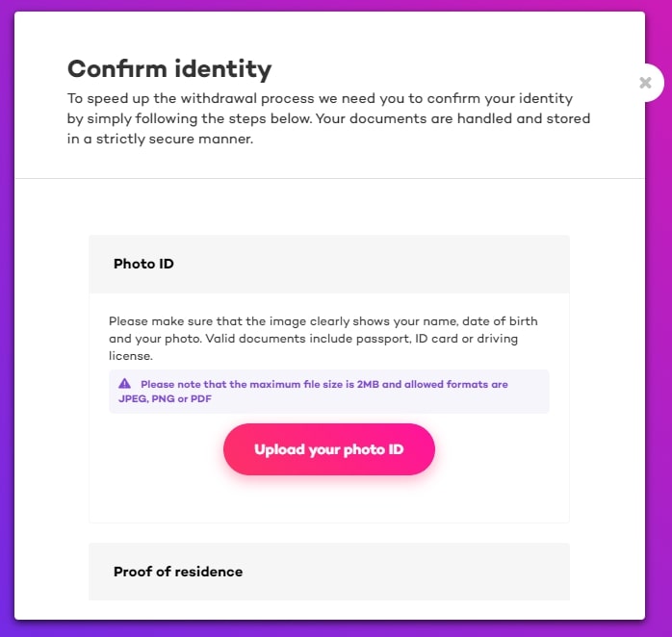Click the 'Your documents are handled and stored' sentence

tap(453, 118)
